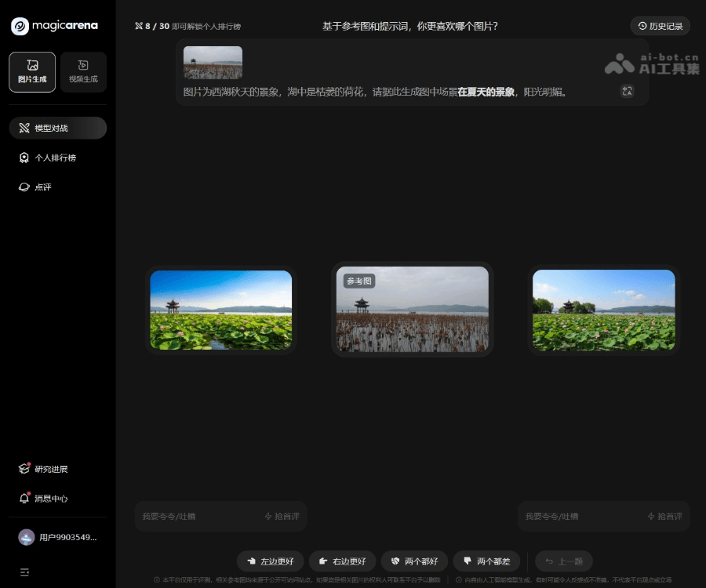Viewport: 706px width, 588px height.
Task: Switch to the 图片生成 tab
Action: tap(32, 72)
